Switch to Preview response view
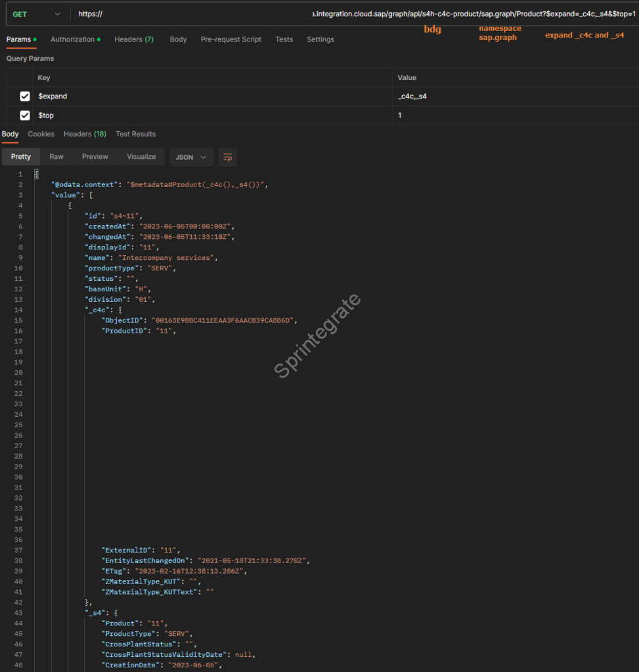This screenshot has width=639, height=672. click(x=95, y=157)
